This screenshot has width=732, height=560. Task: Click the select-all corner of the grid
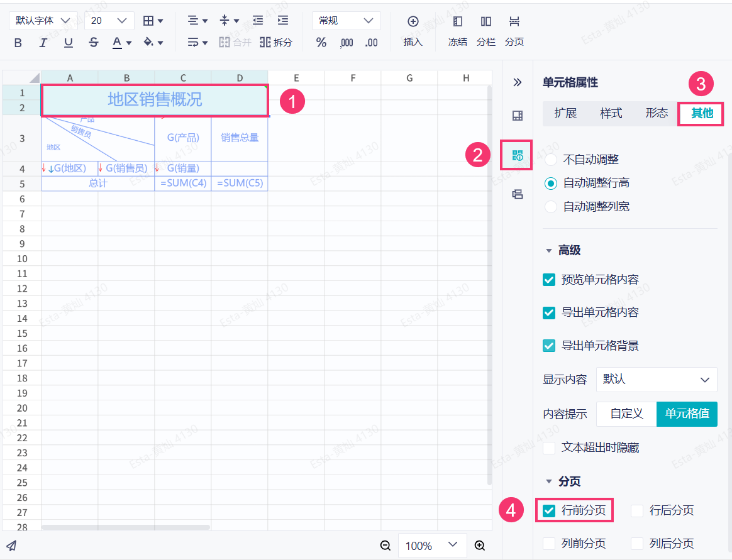coord(22,77)
